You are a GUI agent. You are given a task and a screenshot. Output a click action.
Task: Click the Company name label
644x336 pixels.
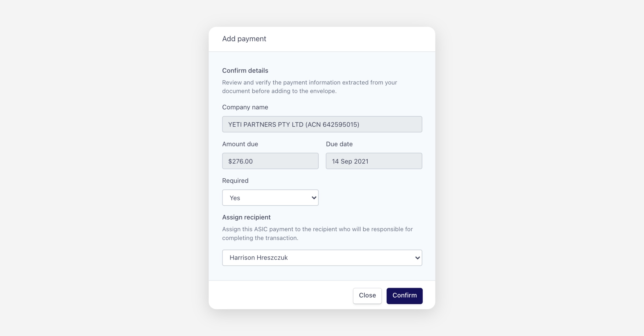[x=245, y=107]
